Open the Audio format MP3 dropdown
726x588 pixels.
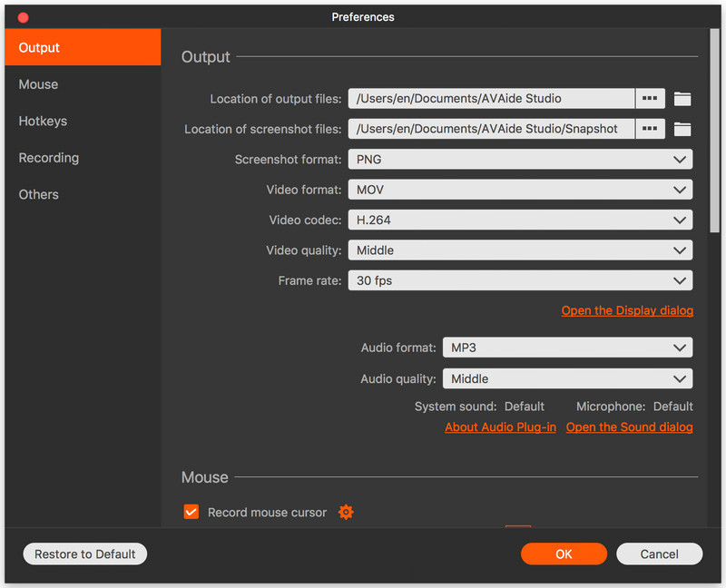pos(567,348)
